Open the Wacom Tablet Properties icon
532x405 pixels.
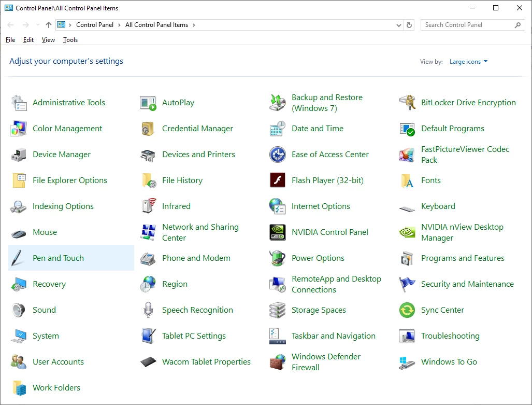pos(148,362)
